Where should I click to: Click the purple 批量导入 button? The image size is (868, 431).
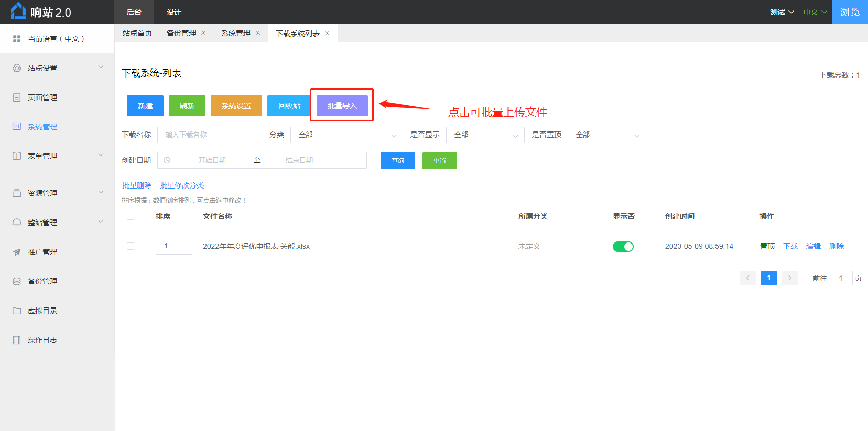pyautogui.click(x=342, y=106)
